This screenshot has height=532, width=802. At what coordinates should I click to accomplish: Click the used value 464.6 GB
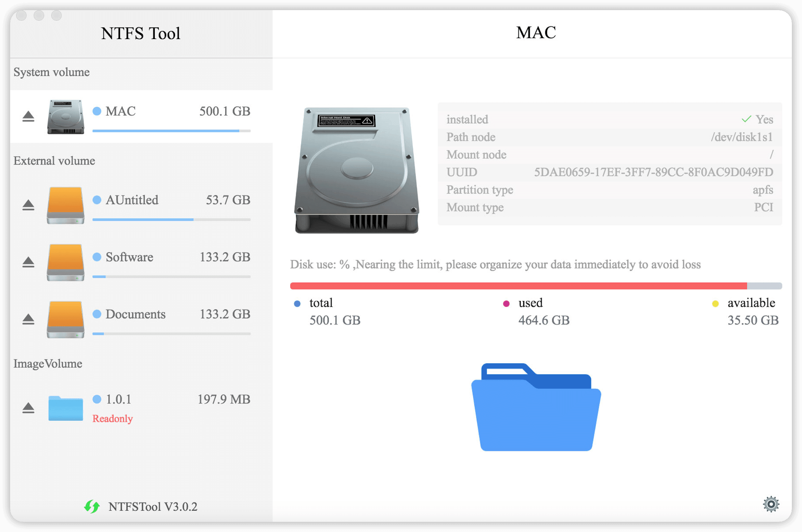544,320
